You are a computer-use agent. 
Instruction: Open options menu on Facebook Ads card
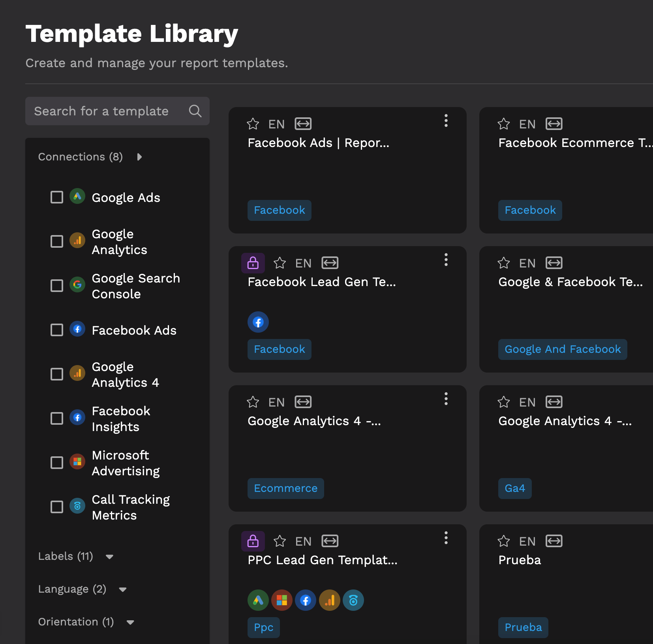(x=446, y=121)
